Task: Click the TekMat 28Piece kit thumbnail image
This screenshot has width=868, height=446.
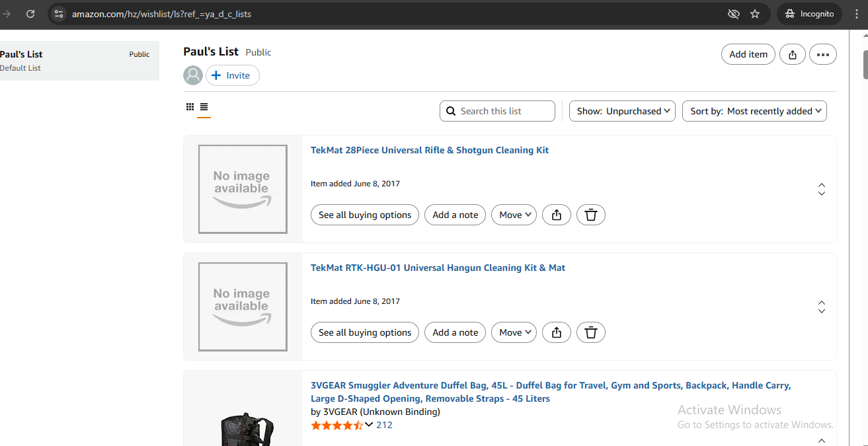Action: (x=243, y=189)
